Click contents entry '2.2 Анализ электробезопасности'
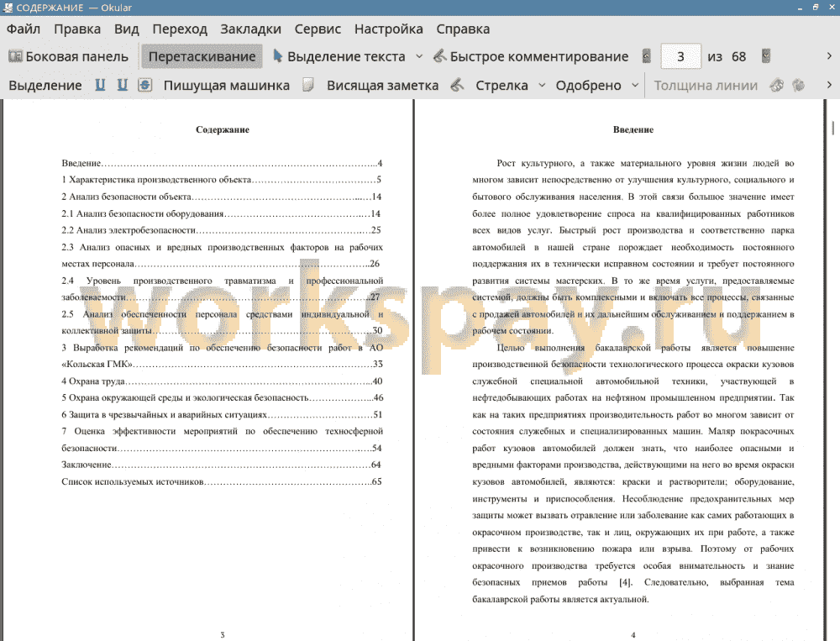The width and height of the screenshot is (840, 641). coord(221,230)
